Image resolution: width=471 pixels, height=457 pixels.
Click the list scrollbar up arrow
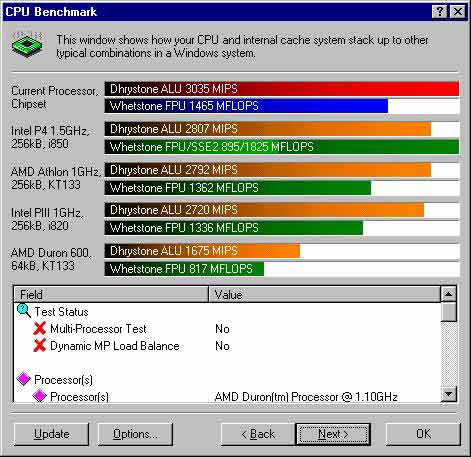click(x=448, y=294)
